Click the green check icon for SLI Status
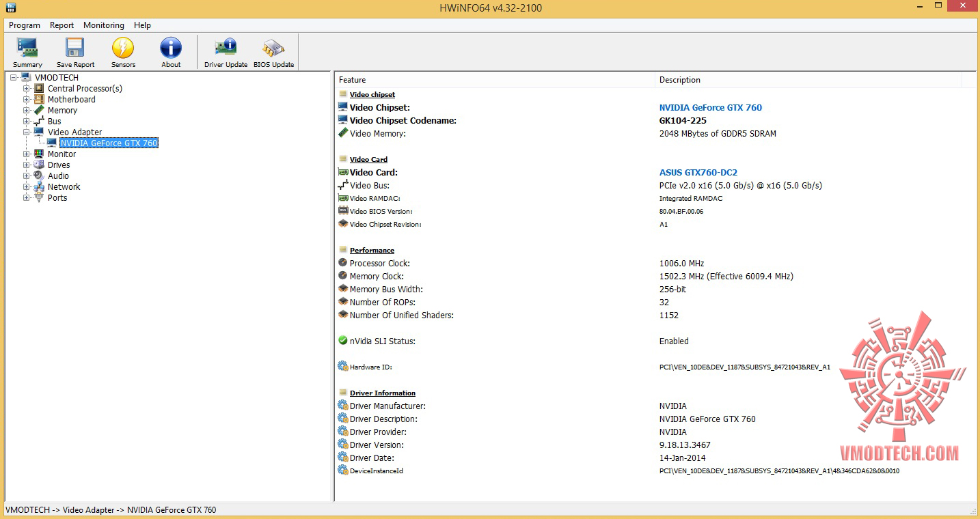 coord(343,341)
